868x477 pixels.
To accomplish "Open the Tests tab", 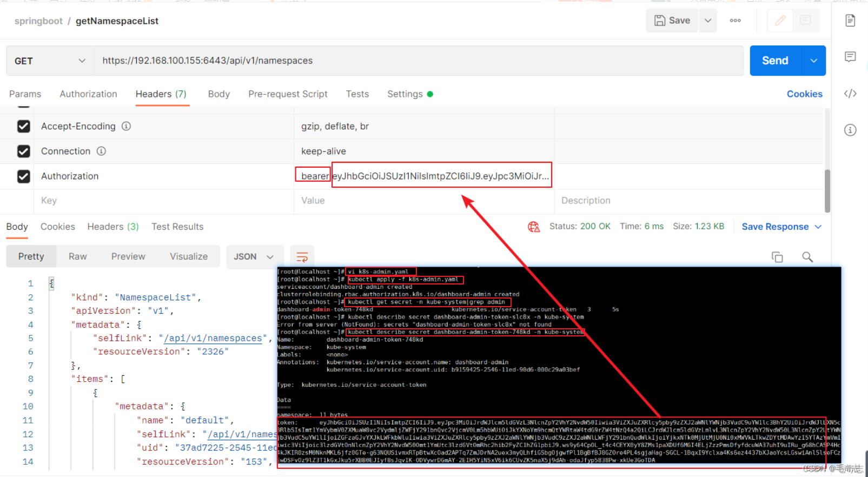I will 357,94.
